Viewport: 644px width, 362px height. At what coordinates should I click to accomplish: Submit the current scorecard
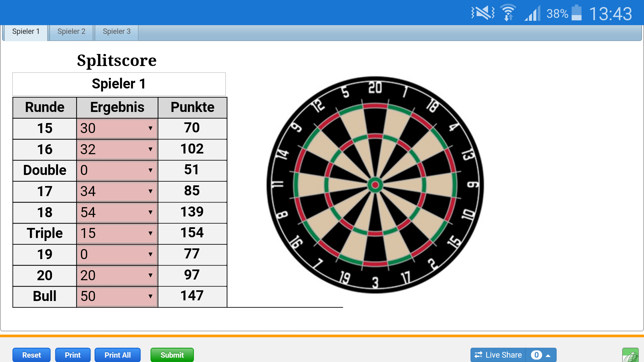coord(172,355)
